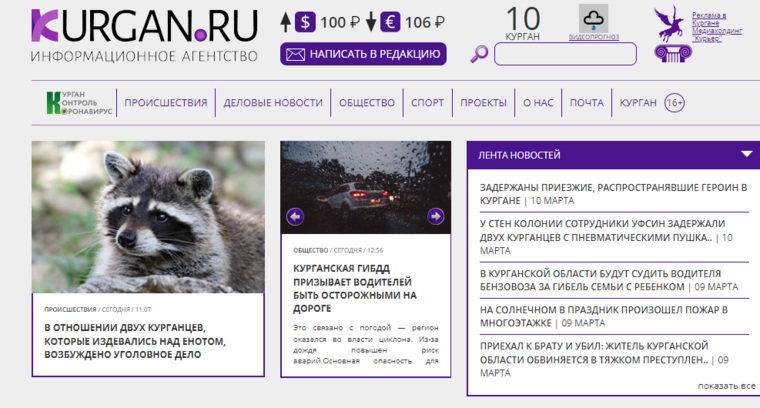Open the Деловые новости menu section
This screenshot has width=760, height=408.
coord(273,103)
